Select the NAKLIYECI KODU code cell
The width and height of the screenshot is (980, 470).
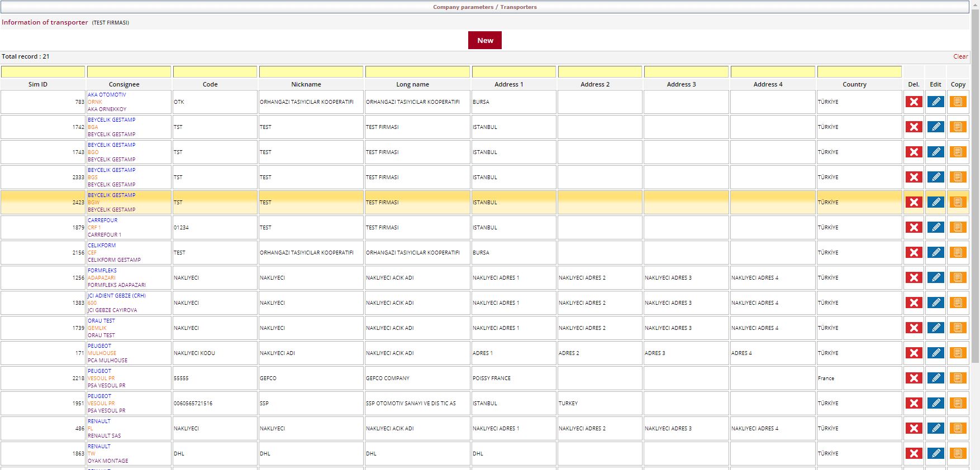215,353
